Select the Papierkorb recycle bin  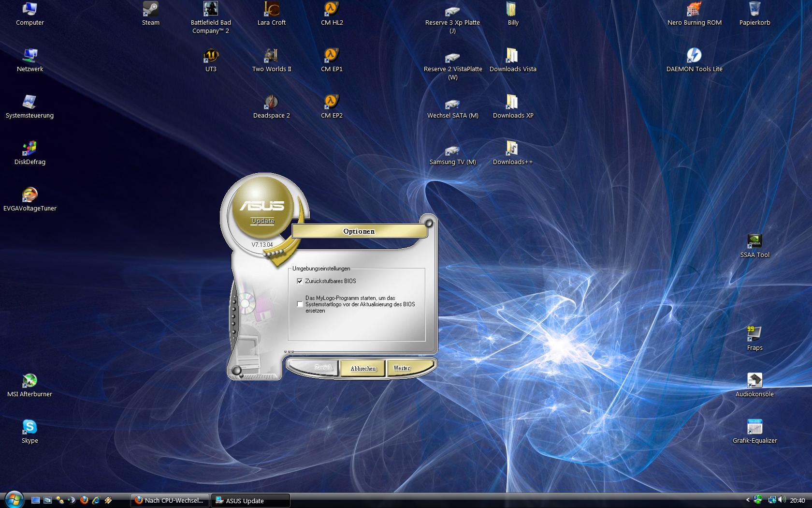pos(754,14)
